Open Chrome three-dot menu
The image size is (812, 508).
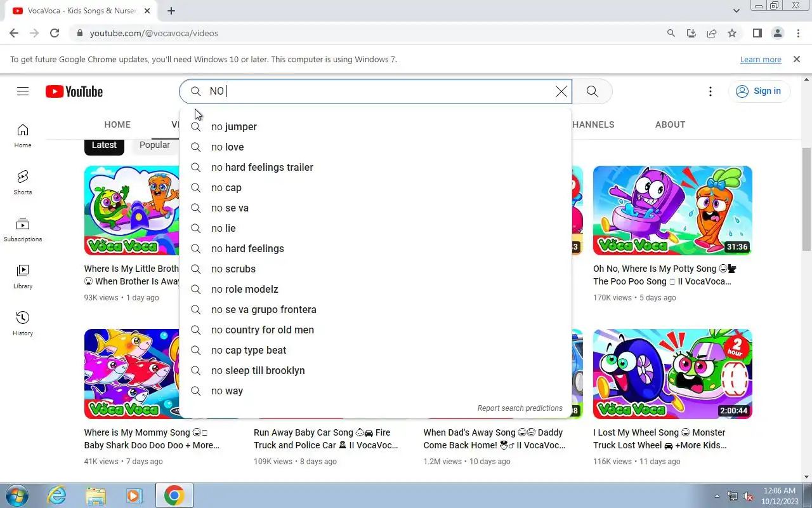tap(798, 33)
